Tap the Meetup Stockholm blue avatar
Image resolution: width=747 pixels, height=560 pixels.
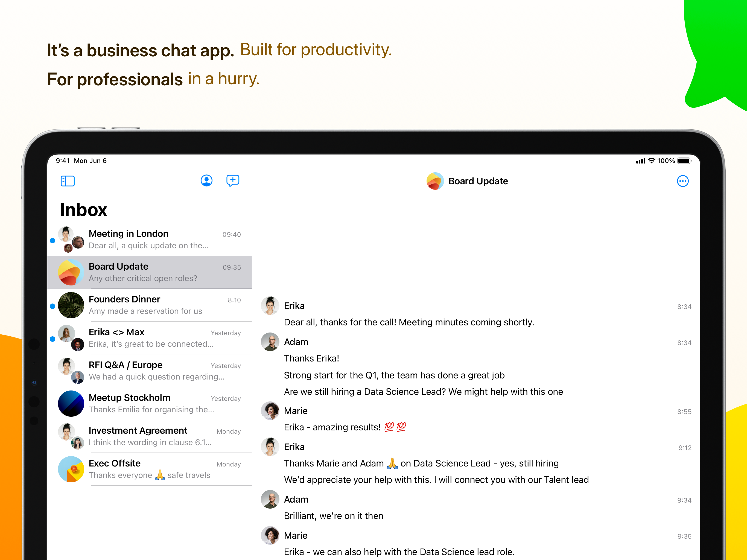pyautogui.click(x=71, y=403)
